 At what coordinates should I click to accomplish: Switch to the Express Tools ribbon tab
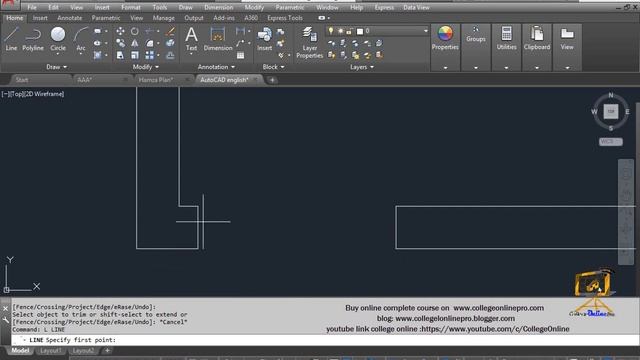(x=285, y=18)
